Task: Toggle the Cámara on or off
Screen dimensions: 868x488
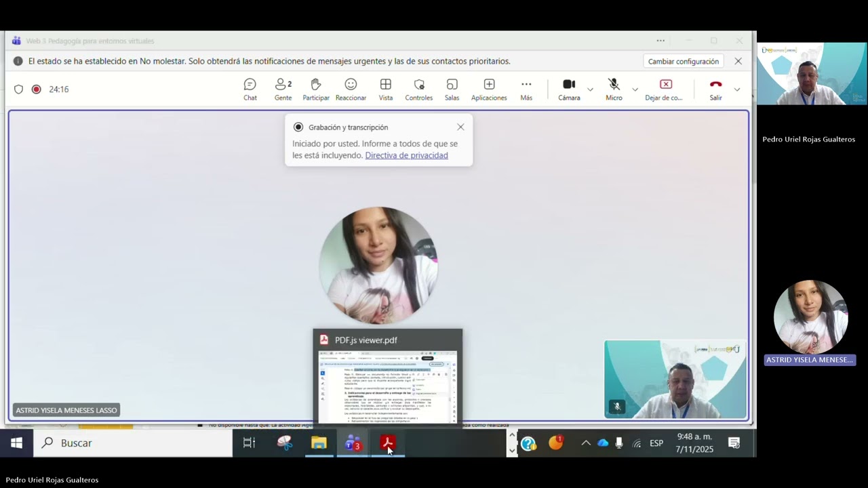Action: [x=569, y=89]
